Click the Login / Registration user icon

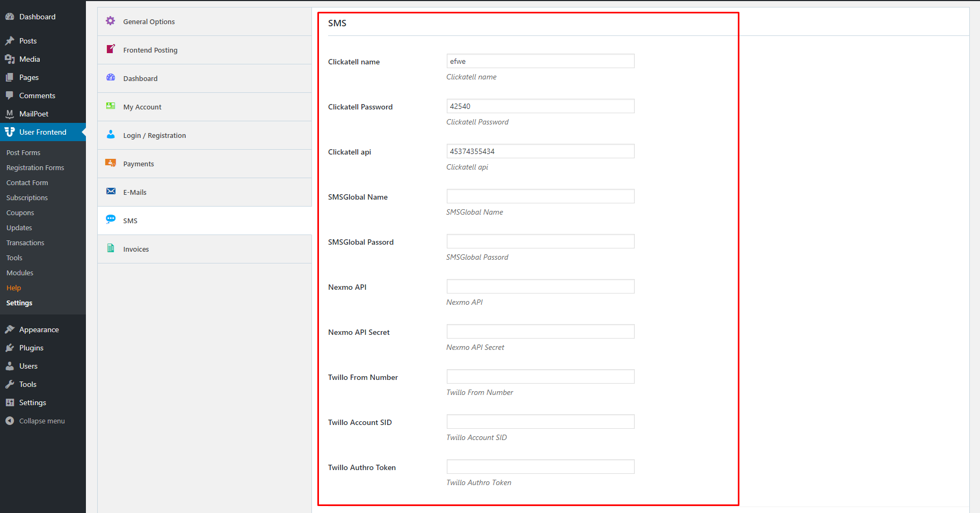pyautogui.click(x=111, y=134)
